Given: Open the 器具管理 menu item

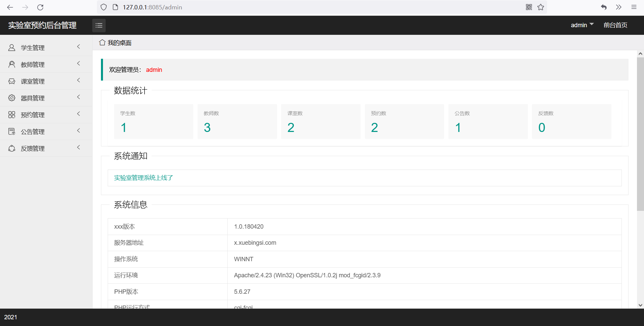Looking at the screenshot, I should [x=46, y=98].
